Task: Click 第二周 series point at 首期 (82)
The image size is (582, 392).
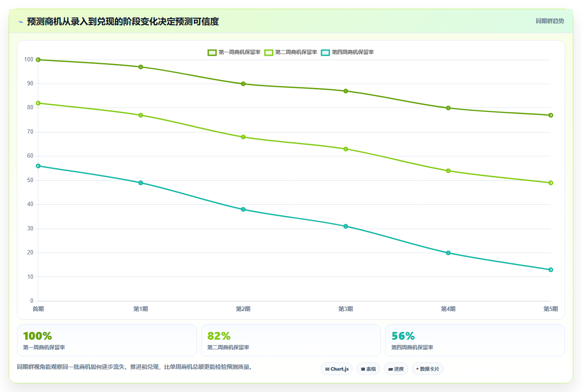Action: [38, 103]
